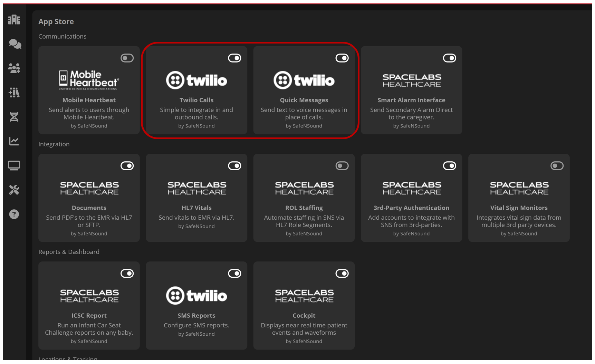
Task: Open the tools settings sidebar icon
Action: click(14, 190)
